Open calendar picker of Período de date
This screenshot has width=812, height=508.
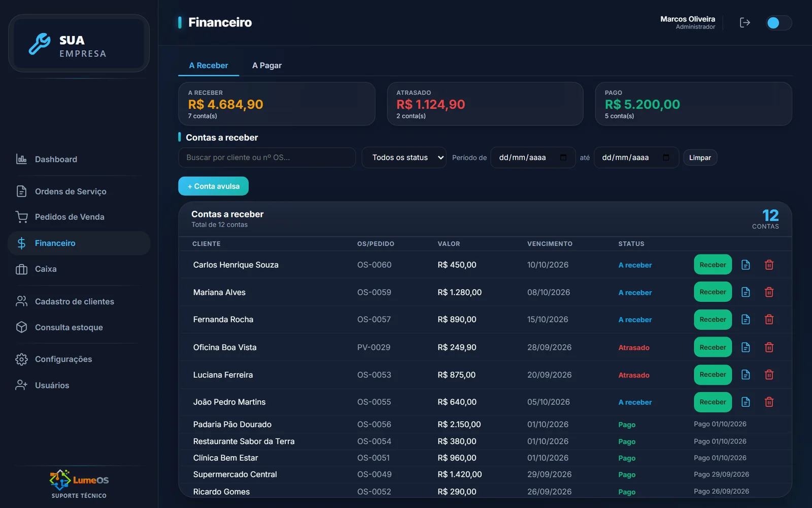click(x=563, y=157)
